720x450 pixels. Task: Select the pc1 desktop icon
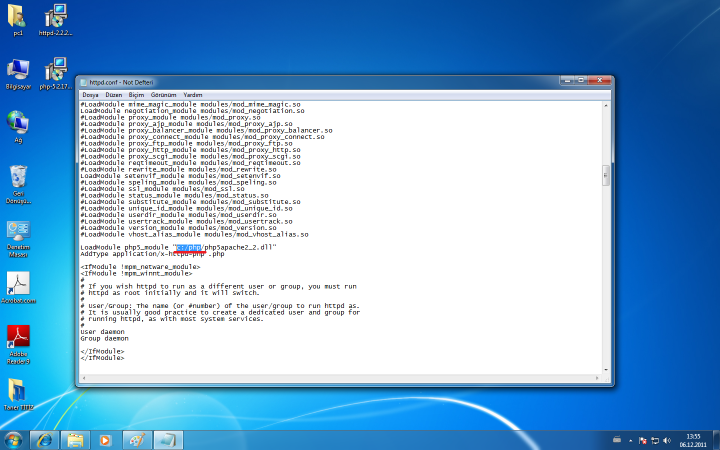coord(18,17)
